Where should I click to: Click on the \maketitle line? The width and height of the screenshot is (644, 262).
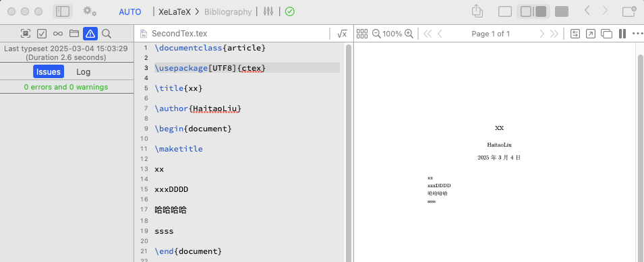pyautogui.click(x=179, y=148)
